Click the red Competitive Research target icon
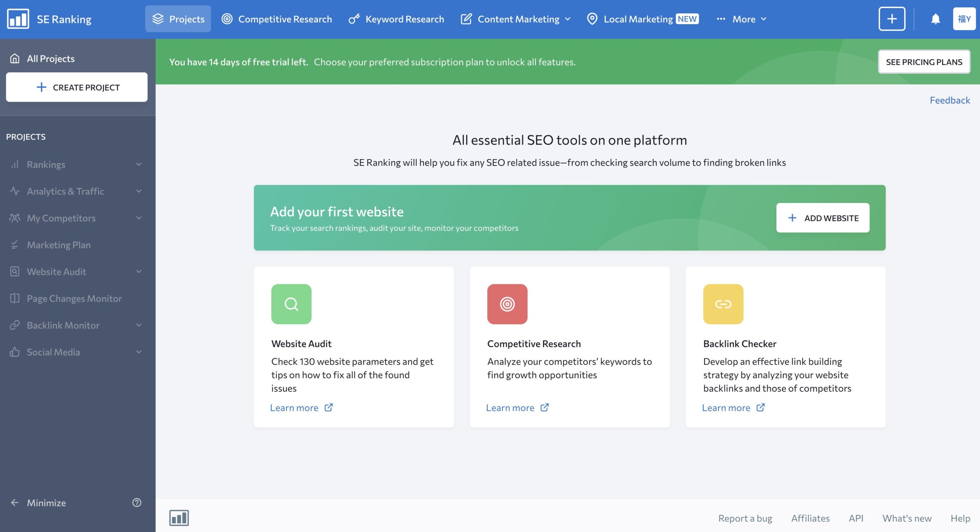980x532 pixels. coord(507,304)
